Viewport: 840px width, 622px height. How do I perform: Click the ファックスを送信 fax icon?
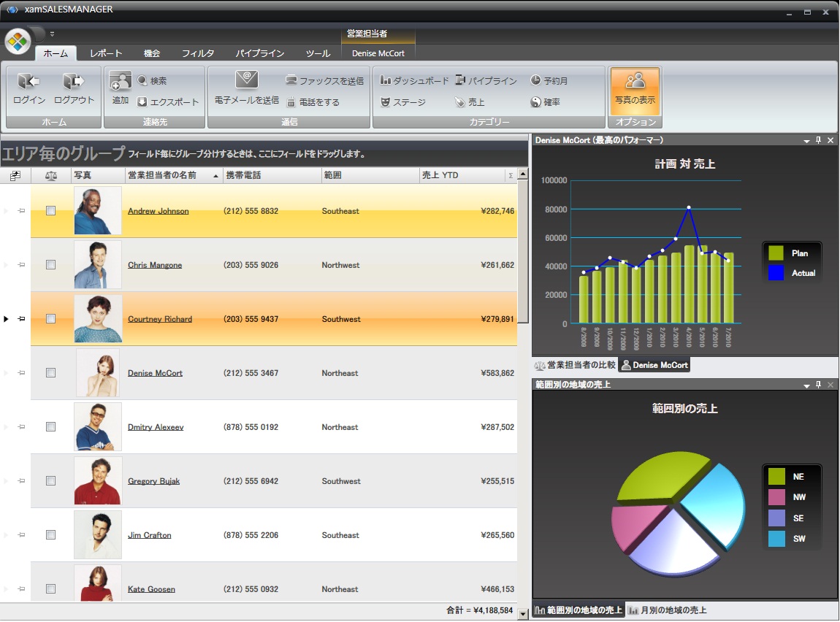[291, 80]
